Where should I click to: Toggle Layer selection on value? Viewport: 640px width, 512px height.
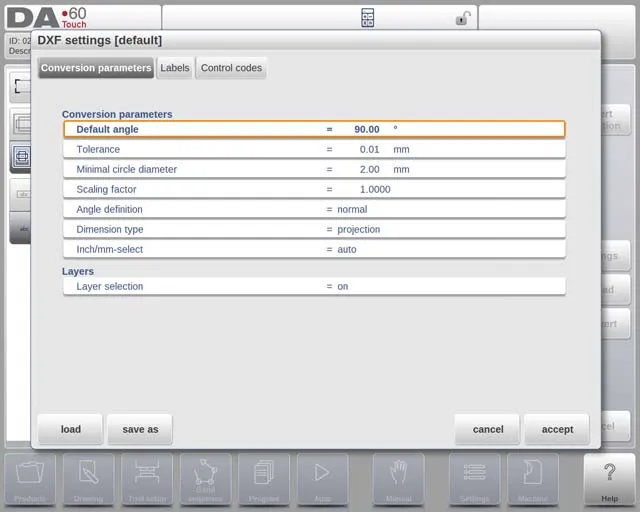point(342,286)
